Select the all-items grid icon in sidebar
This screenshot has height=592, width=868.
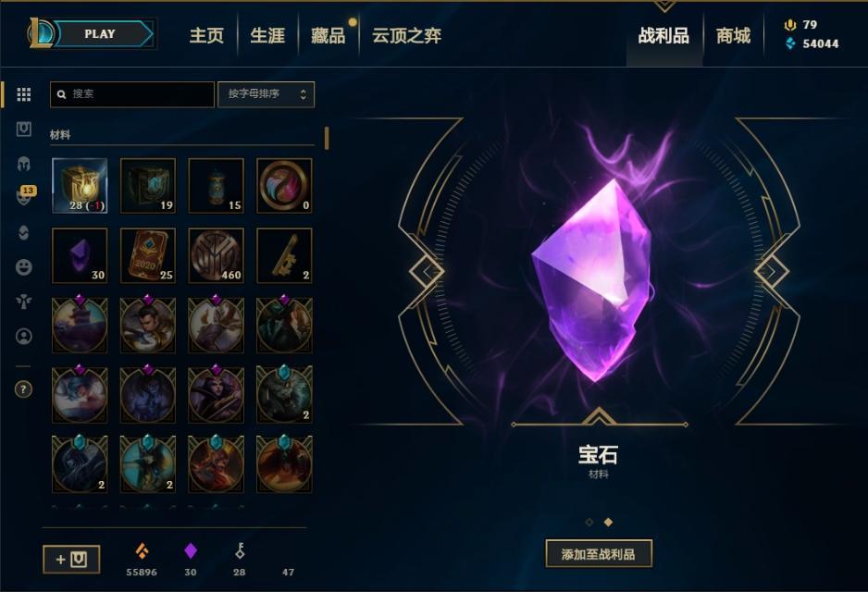[24, 94]
